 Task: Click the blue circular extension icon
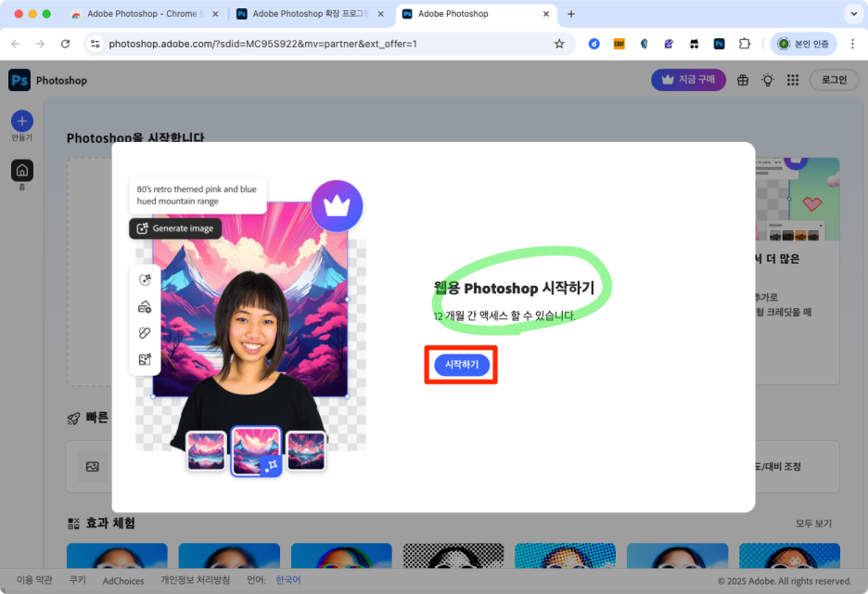594,44
